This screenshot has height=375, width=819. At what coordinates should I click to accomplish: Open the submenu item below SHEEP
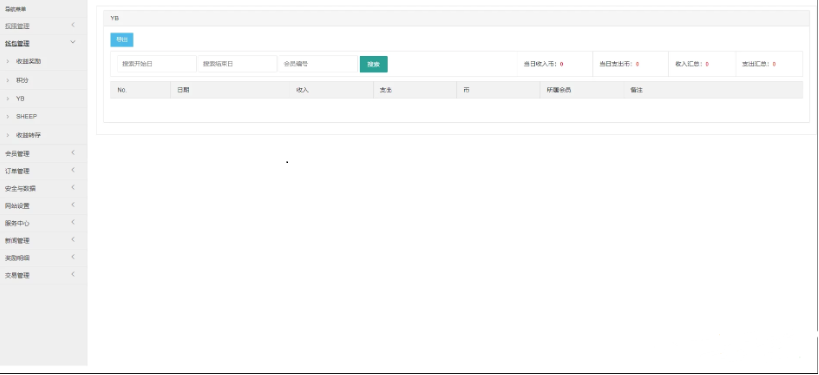(x=28, y=135)
